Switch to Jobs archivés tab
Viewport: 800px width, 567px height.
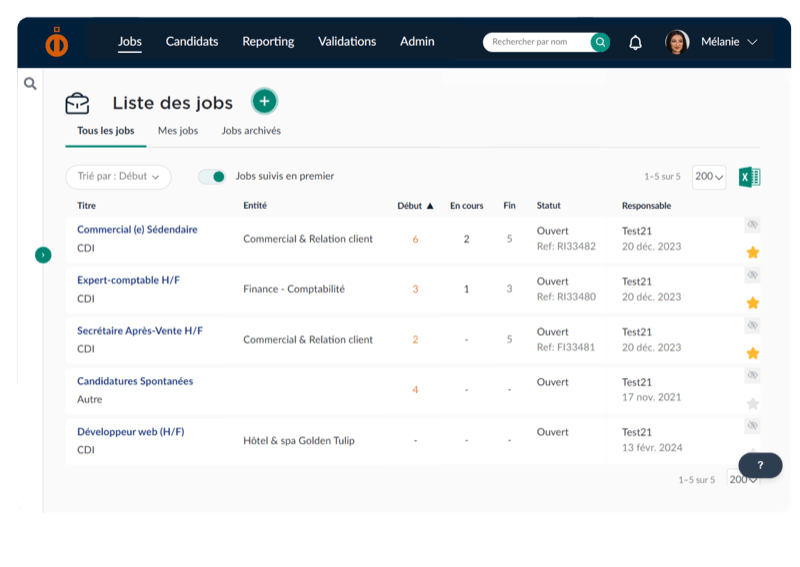[x=251, y=131]
